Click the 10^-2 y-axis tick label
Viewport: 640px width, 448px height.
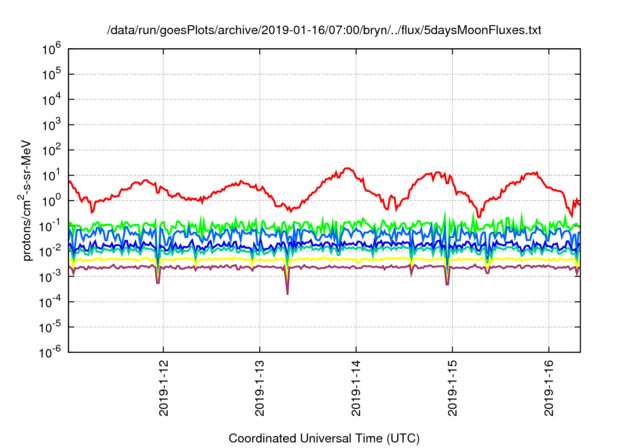pos(50,252)
